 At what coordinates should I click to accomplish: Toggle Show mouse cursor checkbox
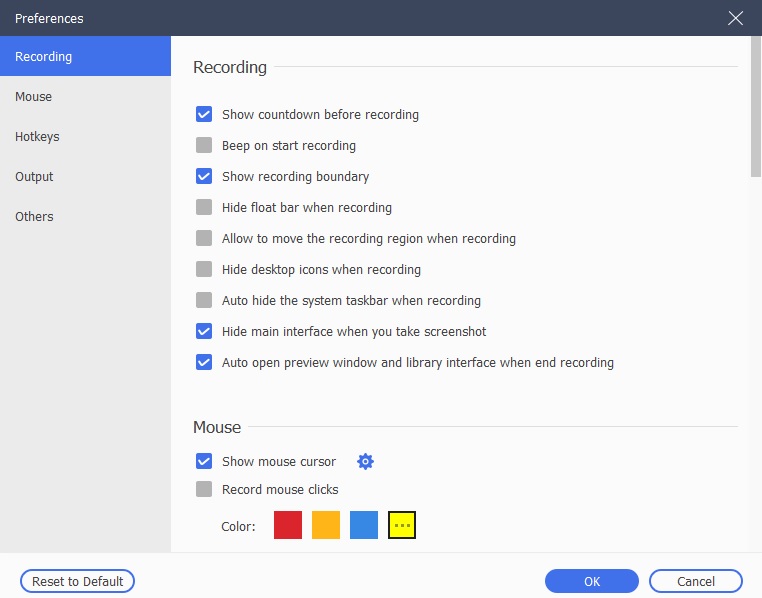pyautogui.click(x=204, y=461)
